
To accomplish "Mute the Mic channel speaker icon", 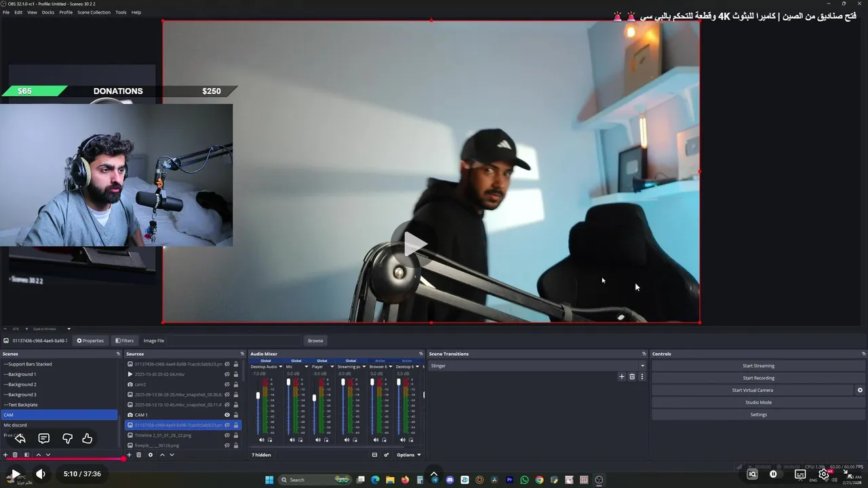I will tap(292, 440).
